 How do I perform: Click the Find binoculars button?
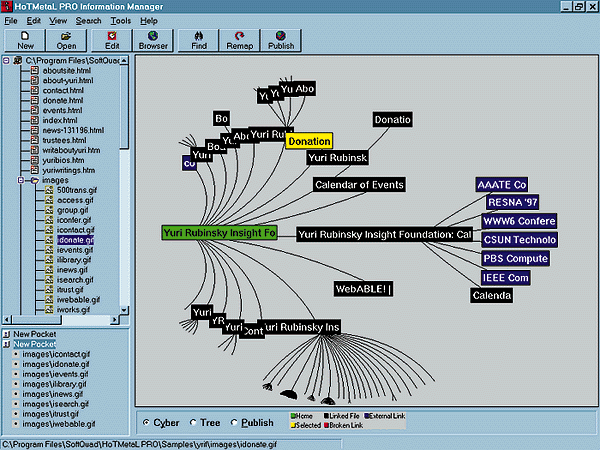(199, 40)
